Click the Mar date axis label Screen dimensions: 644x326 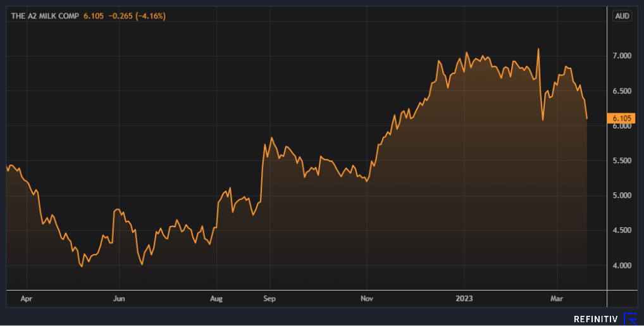coord(557,299)
